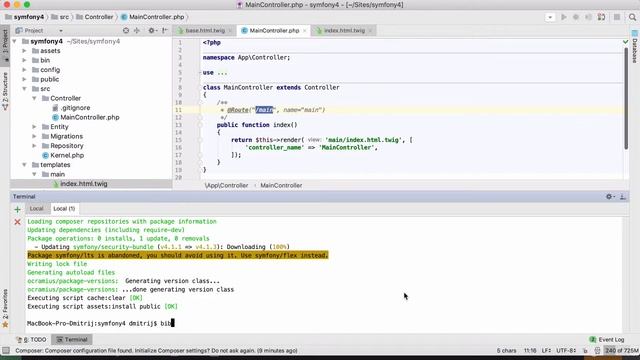Click the tool windows toggle icon bottom-left

[x=6, y=351]
